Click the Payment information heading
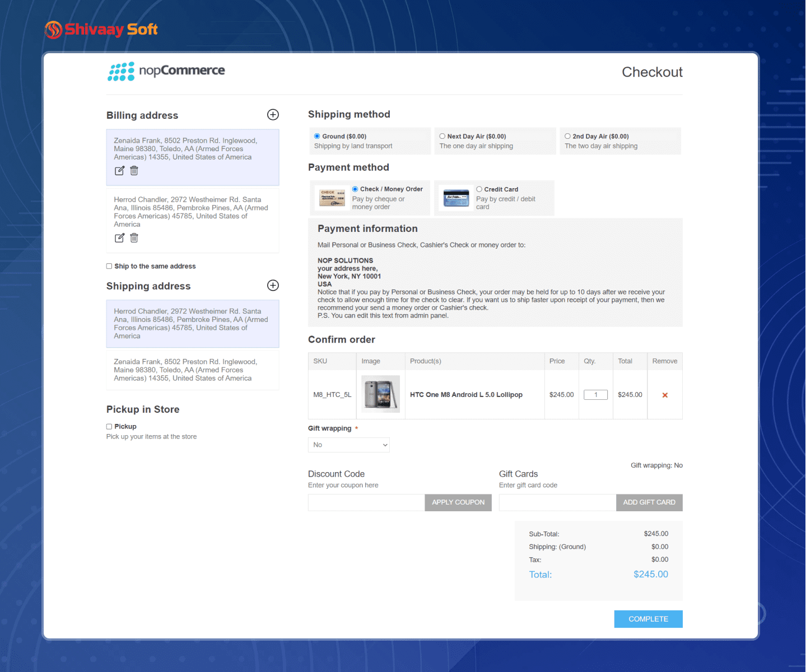Screen dimensions: 806x672 pos(367,228)
